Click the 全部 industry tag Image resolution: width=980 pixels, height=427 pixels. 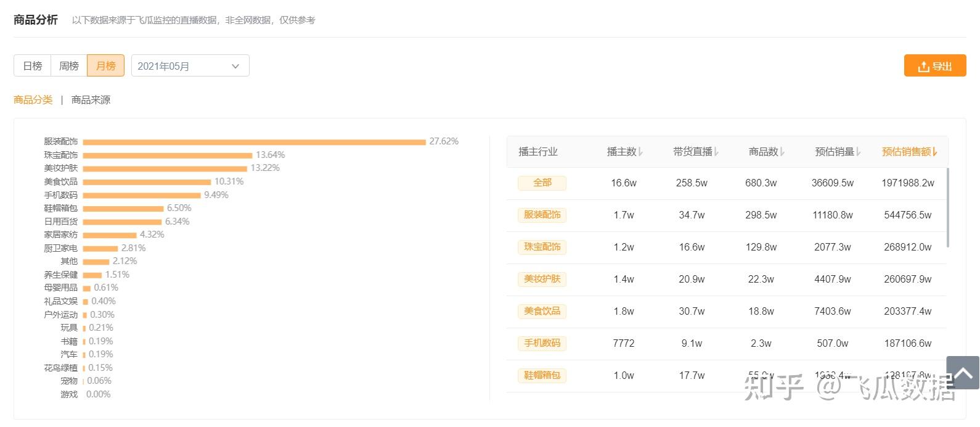pyautogui.click(x=542, y=183)
